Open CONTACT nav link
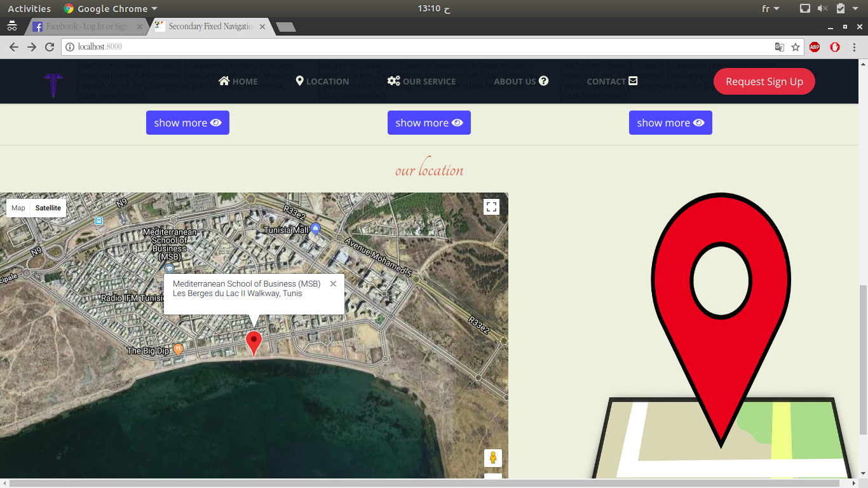Screen dimensions: 868x488 click(612, 81)
